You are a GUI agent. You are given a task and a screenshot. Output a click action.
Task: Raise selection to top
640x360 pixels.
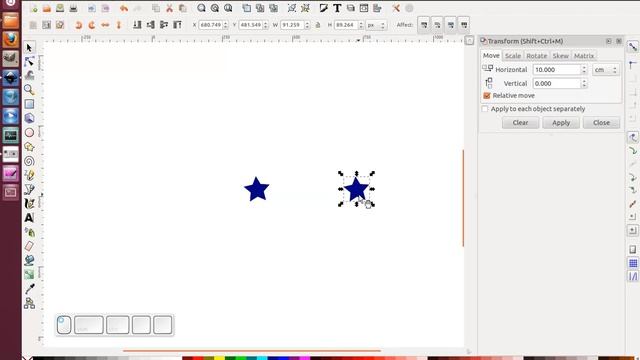click(x=177, y=25)
